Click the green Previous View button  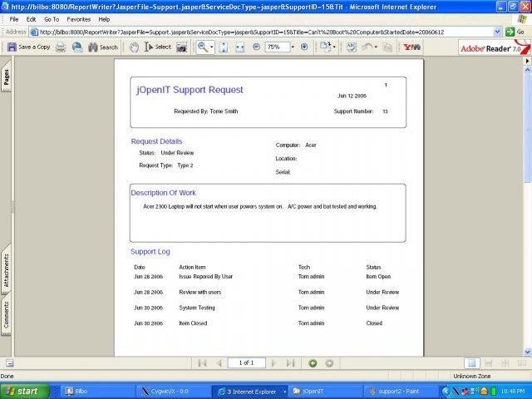click(313, 363)
